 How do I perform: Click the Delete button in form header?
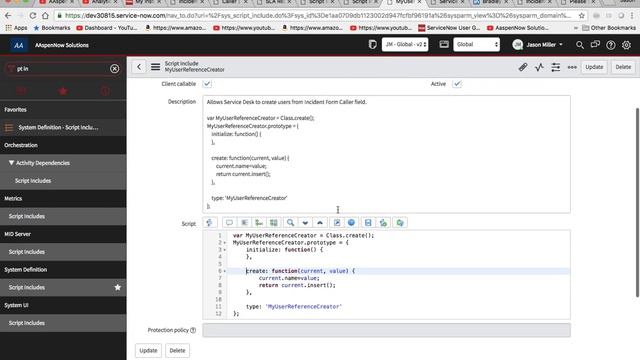tap(623, 67)
